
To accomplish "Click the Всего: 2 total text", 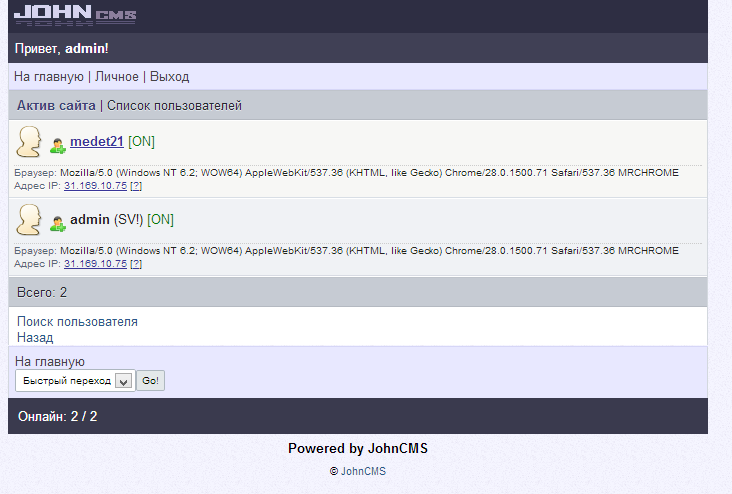I will pyautogui.click(x=42, y=293).
